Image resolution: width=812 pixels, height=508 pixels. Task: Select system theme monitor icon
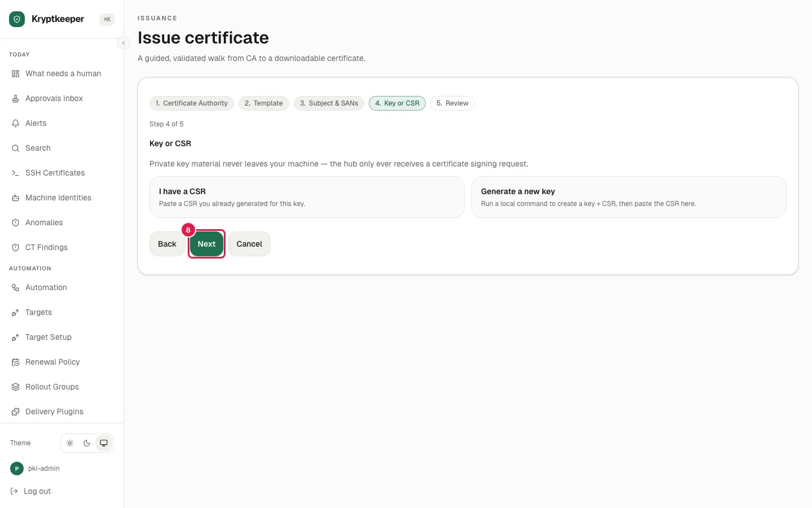click(104, 443)
